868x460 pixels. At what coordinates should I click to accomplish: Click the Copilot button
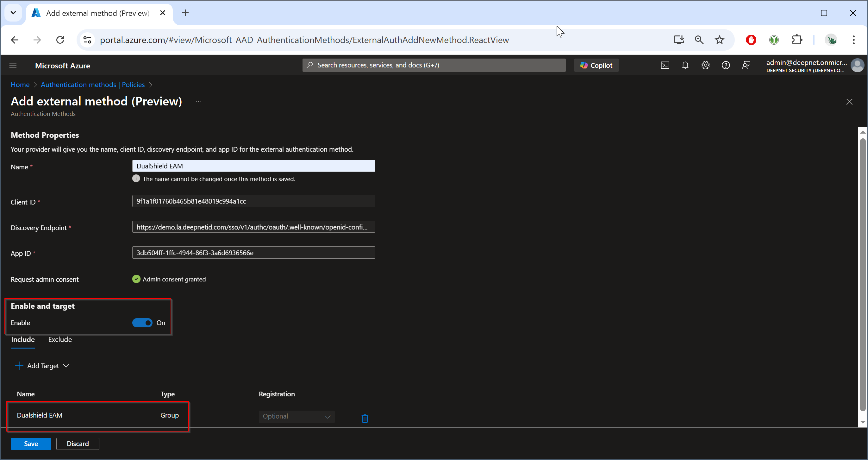(x=596, y=66)
